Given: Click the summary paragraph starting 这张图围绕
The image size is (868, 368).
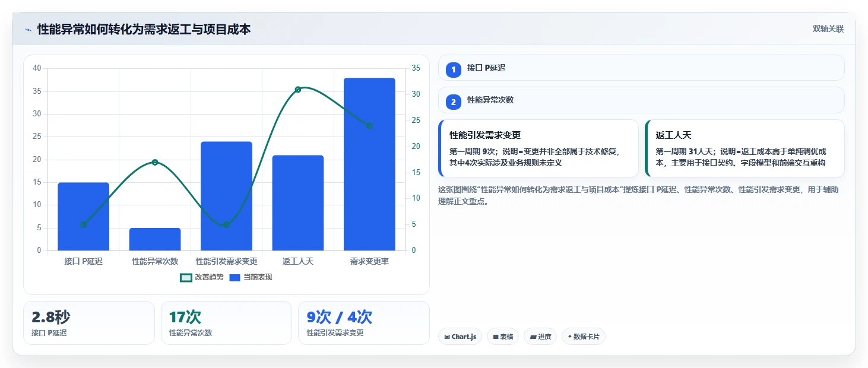Looking at the screenshot, I should [x=638, y=195].
